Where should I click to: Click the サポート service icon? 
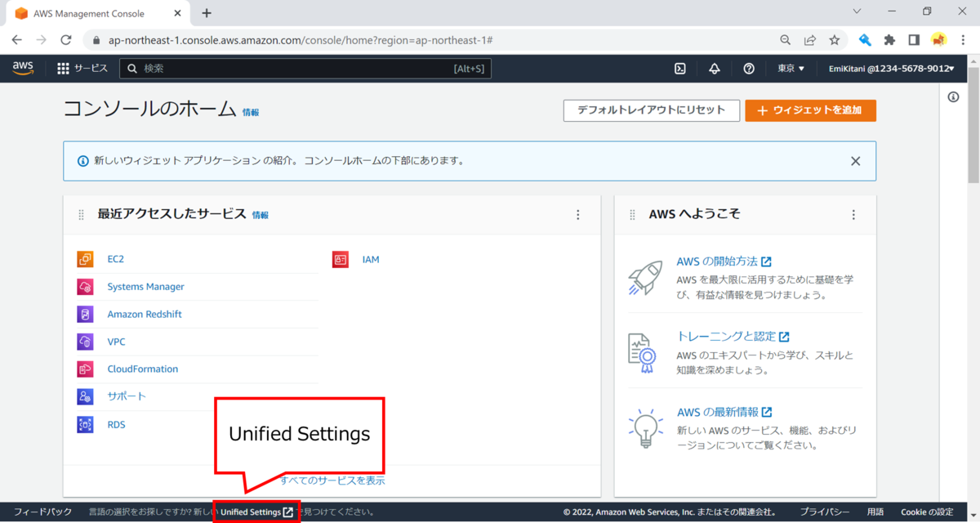click(86, 396)
